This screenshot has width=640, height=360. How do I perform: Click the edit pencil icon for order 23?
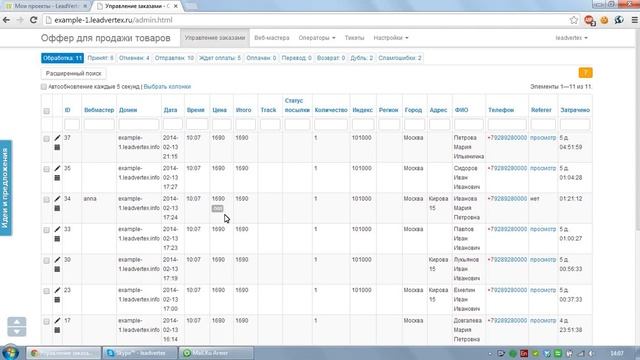tap(57, 290)
